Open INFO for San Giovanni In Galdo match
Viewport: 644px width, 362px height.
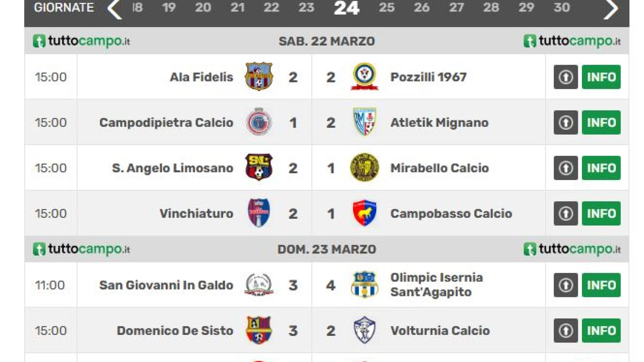(x=601, y=285)
